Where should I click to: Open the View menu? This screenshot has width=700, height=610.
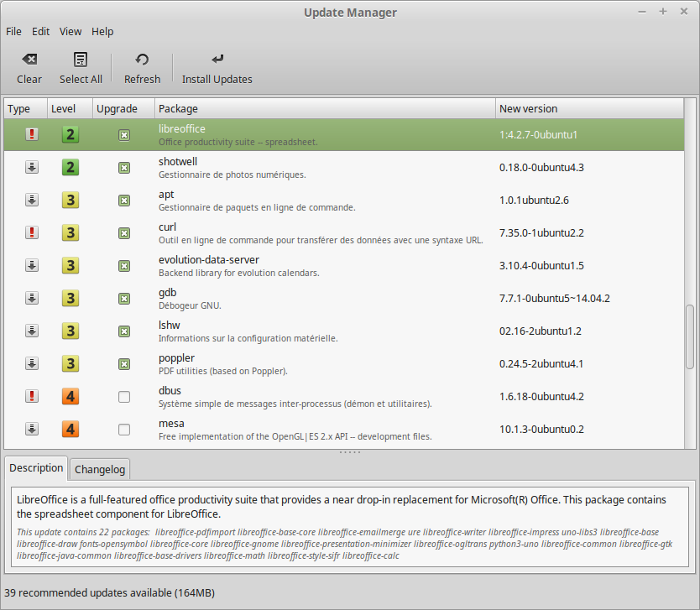pyautogui.click(x=71, y=32)
